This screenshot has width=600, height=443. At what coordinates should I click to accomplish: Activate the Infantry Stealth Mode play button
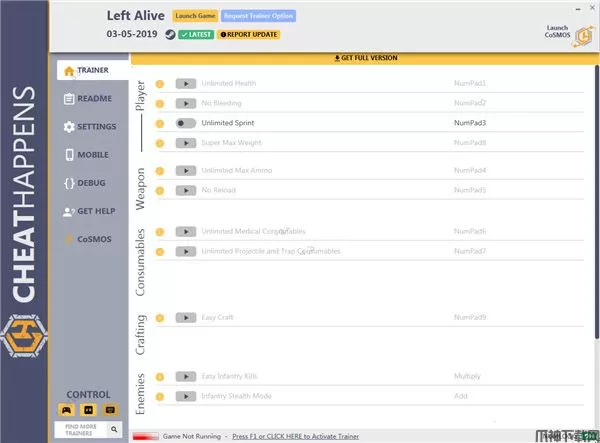click(x=186, y=396)
